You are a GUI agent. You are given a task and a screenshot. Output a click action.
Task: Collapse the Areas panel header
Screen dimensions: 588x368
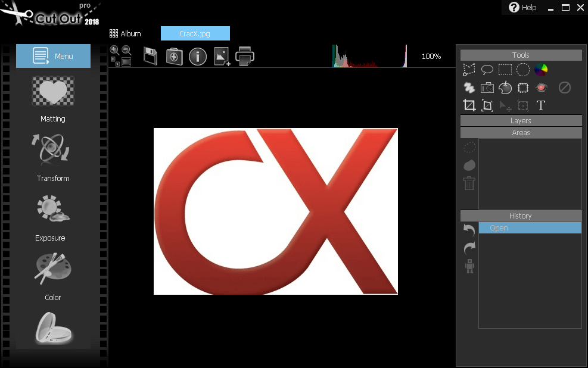tap(521, 133)
